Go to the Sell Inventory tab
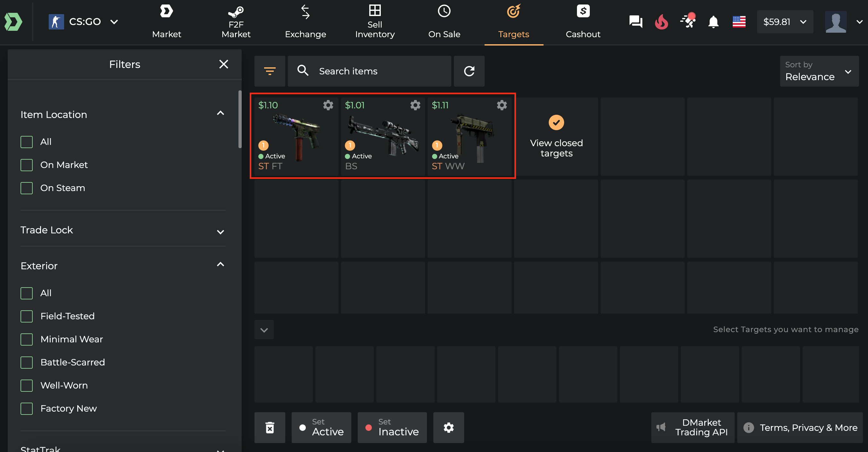The width and height of the screenshot is (868, 452). (375, 22)
